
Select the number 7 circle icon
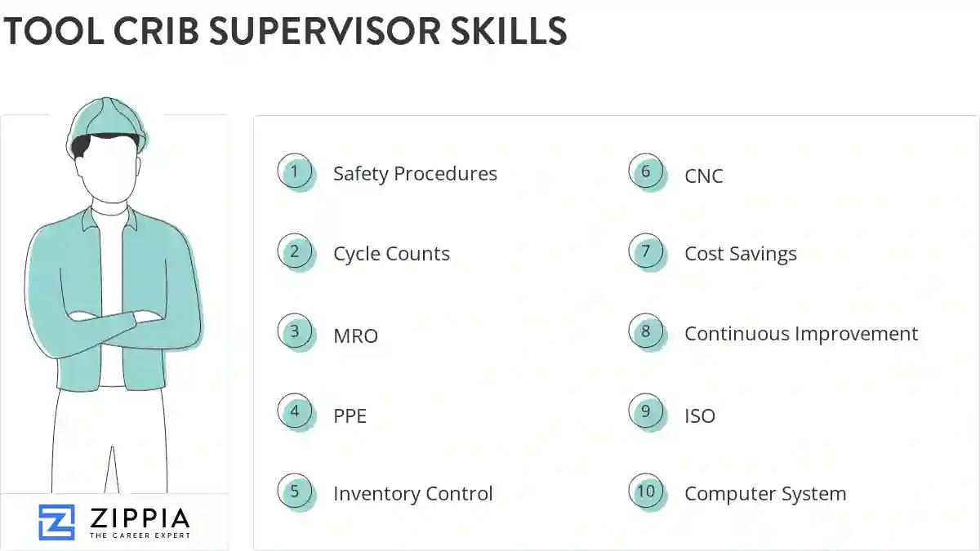click(x=646, y=252)
